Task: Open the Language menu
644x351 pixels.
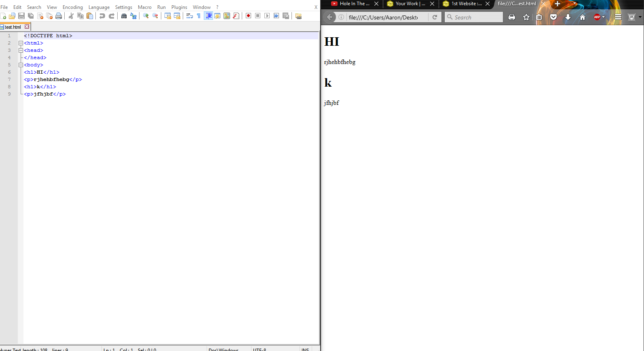Action: click(99, 7)
